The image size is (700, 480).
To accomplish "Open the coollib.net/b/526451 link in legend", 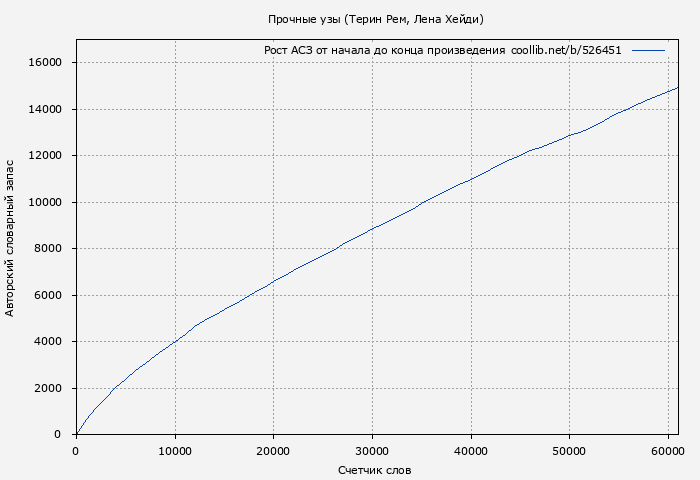I will 566,50.
